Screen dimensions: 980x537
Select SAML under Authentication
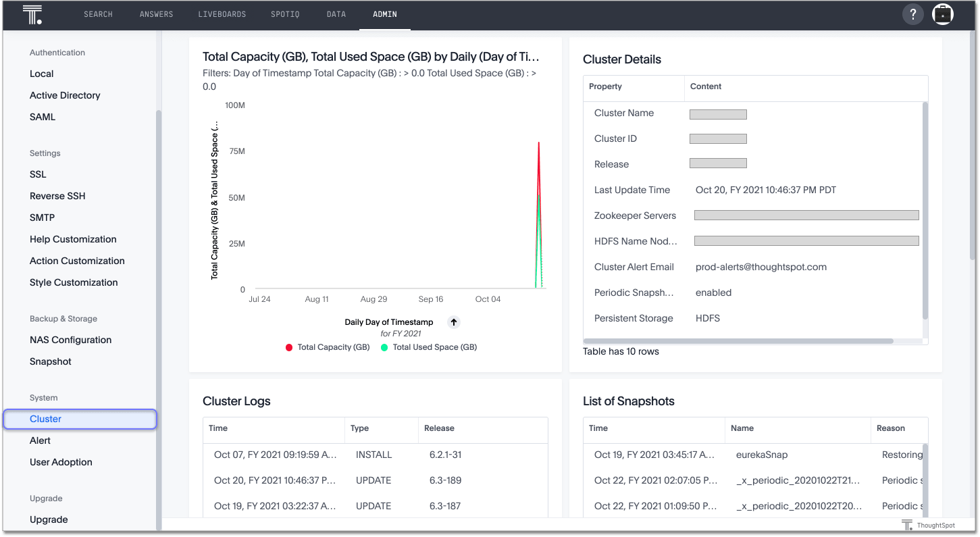click(x=42, y=116)
